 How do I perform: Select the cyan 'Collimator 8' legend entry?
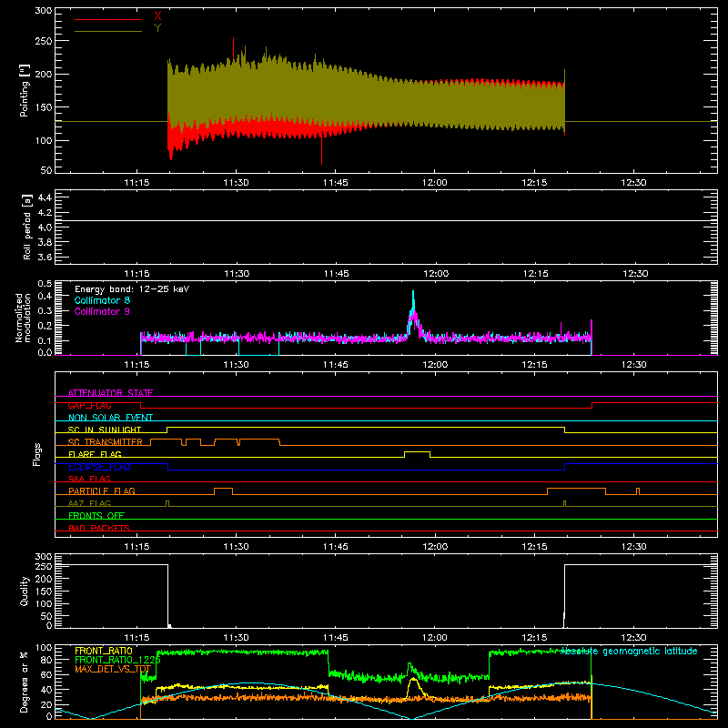point(102,300)
